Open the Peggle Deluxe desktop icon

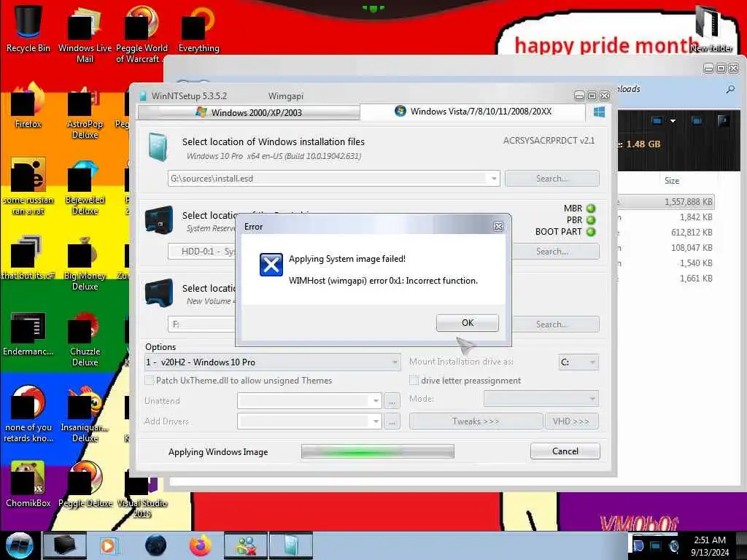coord(85,484)
